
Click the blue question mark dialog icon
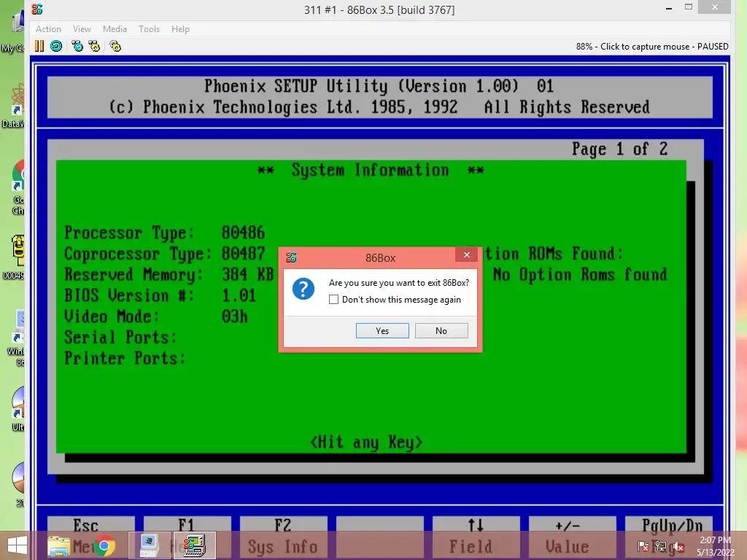[303, 289]
